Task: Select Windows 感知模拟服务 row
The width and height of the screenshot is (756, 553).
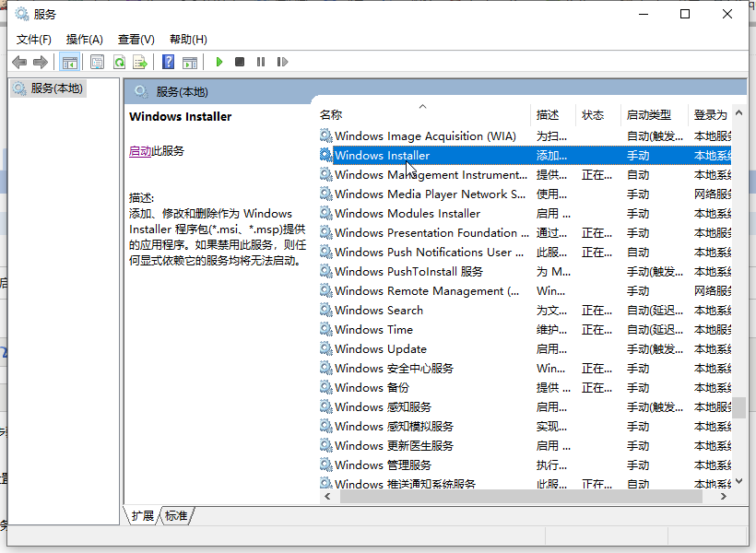Action: [x=526, y=426]
